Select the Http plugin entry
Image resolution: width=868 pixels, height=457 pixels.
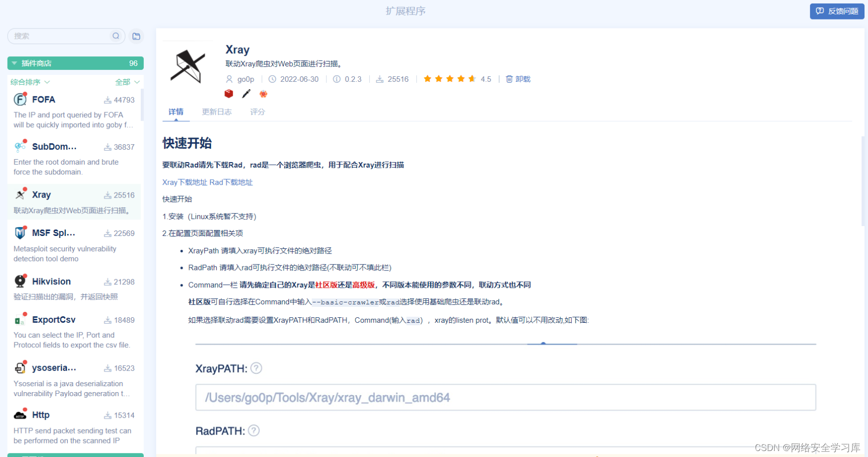point(74,427)
